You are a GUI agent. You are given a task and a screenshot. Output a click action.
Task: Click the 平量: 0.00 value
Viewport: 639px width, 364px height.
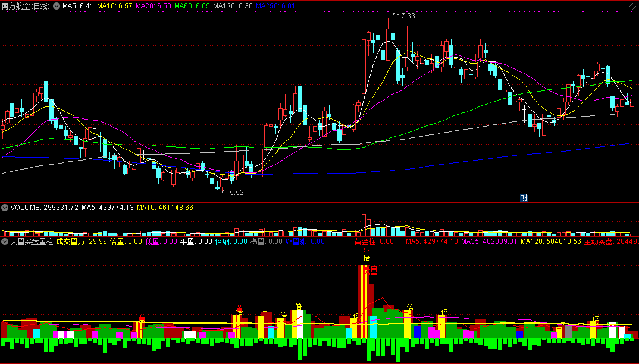pos(196,241)
